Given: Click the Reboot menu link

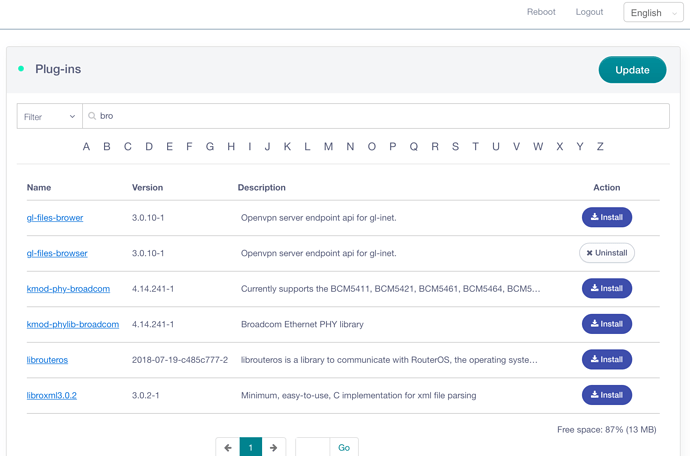Looking at the screenshot, I should click(x=541, y=12).
